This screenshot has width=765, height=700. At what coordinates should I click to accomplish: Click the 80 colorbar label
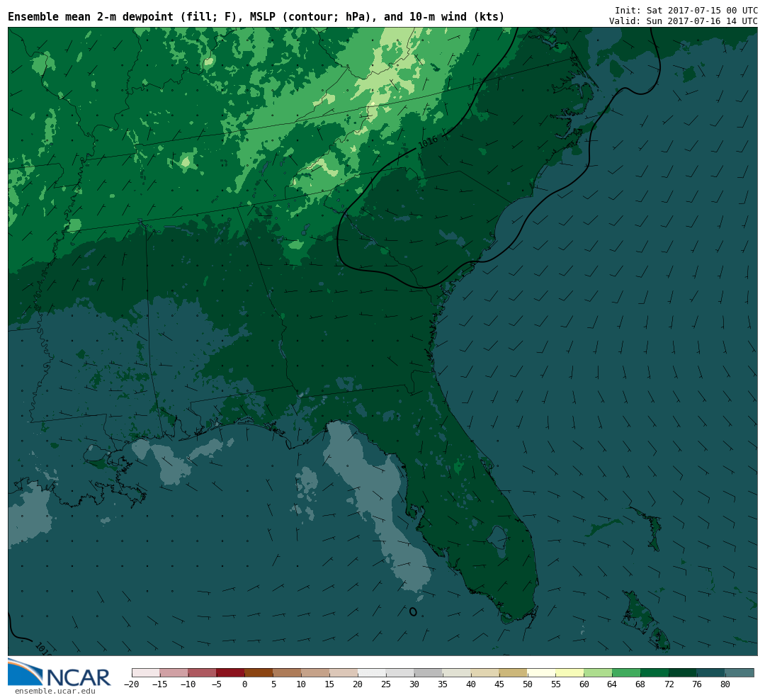(x=725, y=684)
